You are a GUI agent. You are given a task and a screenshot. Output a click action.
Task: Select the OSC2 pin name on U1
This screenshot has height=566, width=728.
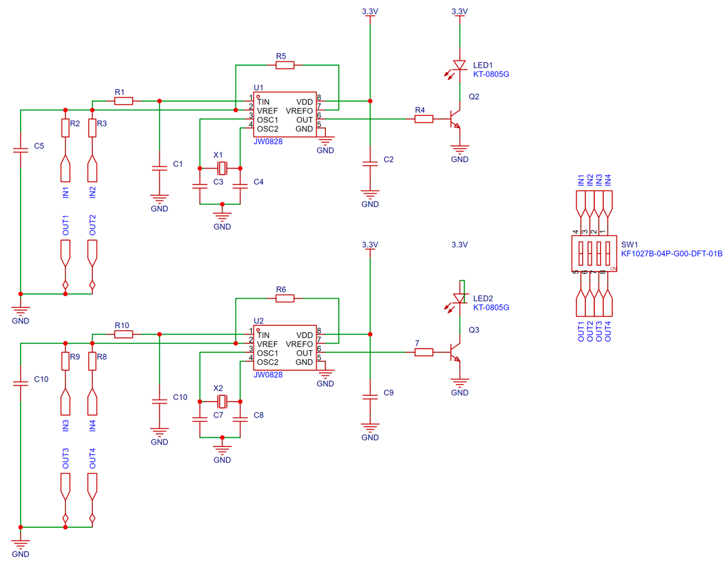pyautogui.click(x=267, y=129)
